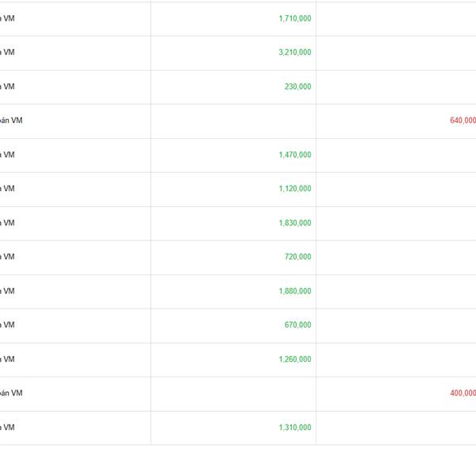Select the 1,310,000 amount cell

tap(295, 428)
